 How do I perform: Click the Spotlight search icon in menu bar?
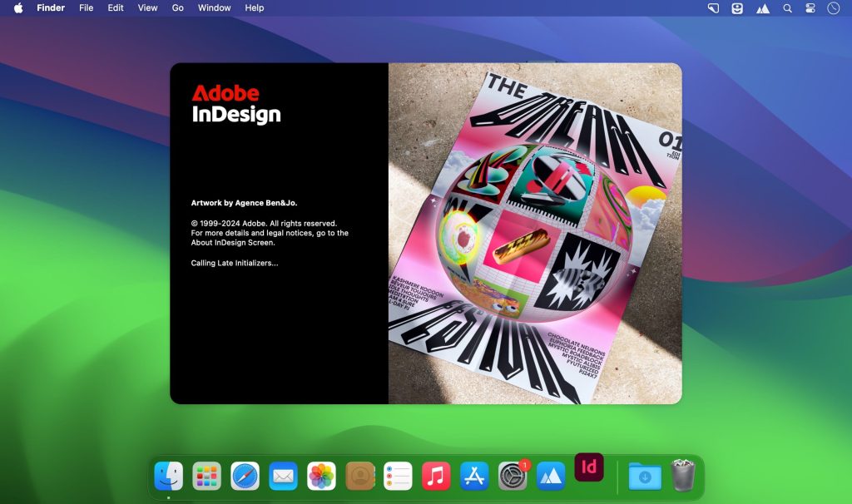[787, 8]
